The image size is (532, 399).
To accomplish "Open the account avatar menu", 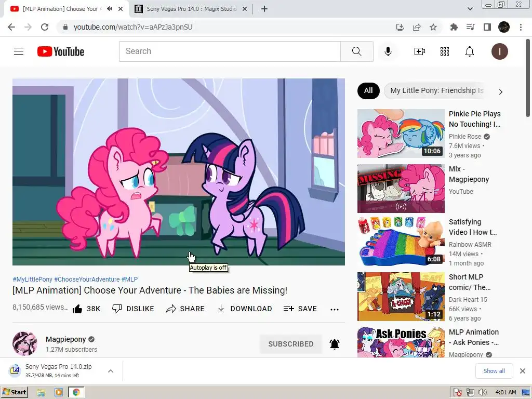I will tap(499, 51).
